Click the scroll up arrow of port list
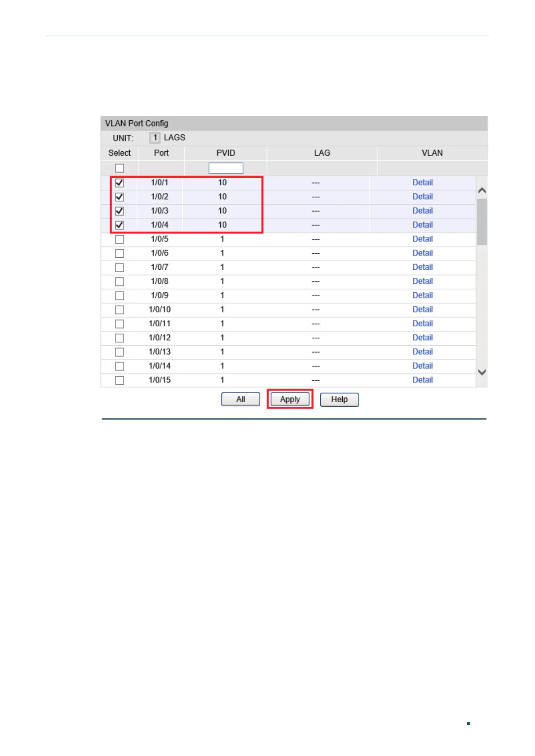Viewport: 535px width, 756px height. click(x=482, y=190)
